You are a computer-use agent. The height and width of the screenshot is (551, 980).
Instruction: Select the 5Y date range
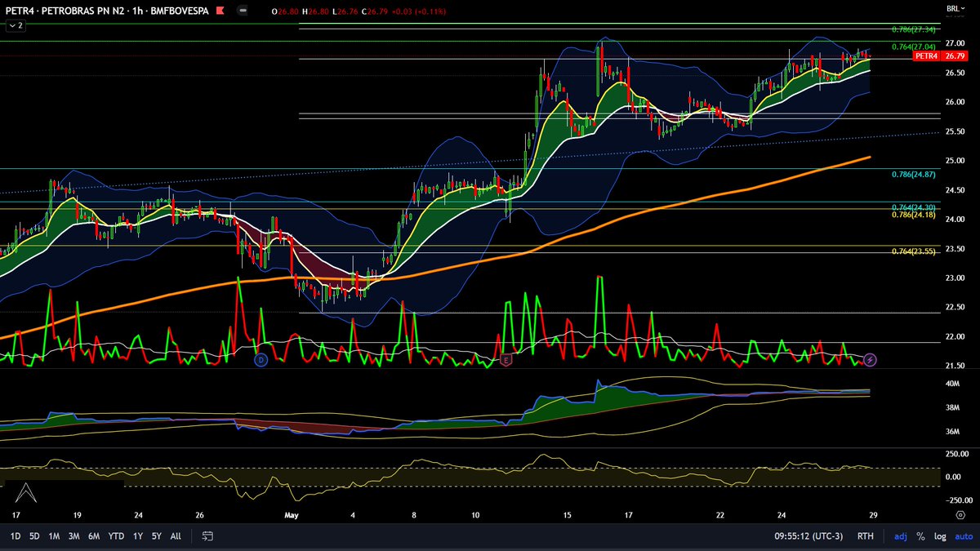point(156,536)
